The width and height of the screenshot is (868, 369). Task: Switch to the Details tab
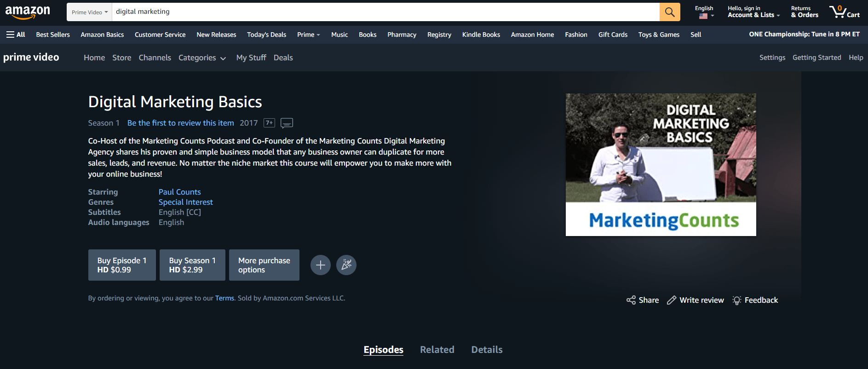click(x=487, y=350)
